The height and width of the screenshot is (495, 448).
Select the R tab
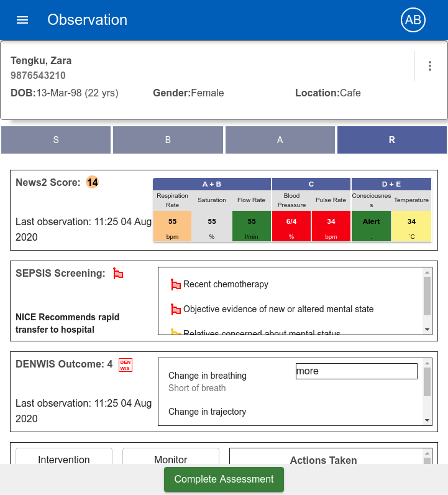392,140
